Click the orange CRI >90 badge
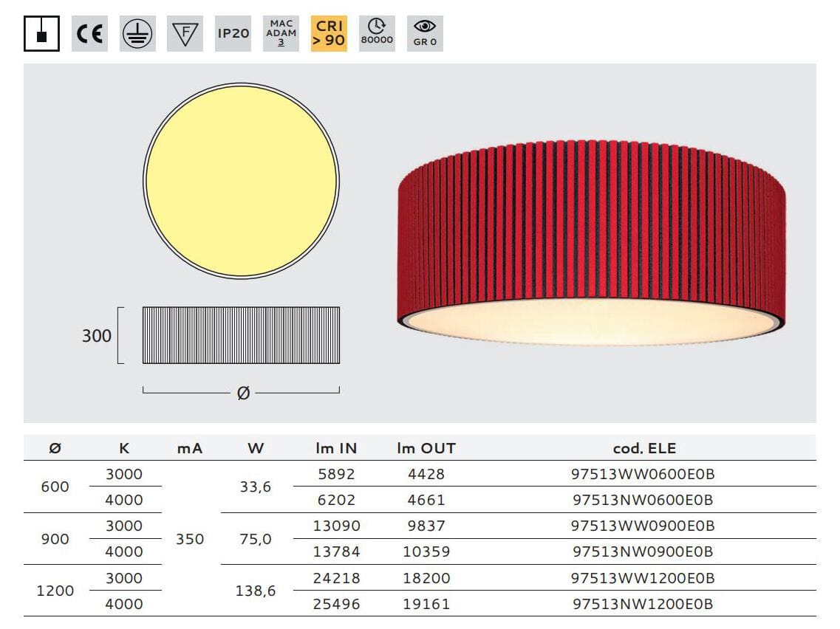The height and width of the screenshot is (629, 840). (x=329, y=33)
